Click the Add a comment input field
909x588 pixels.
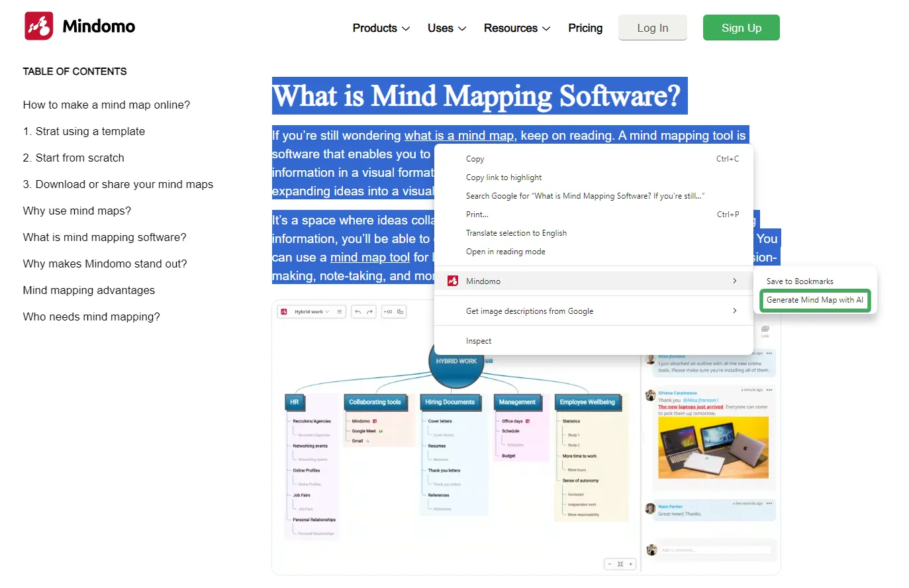(709, 550)
